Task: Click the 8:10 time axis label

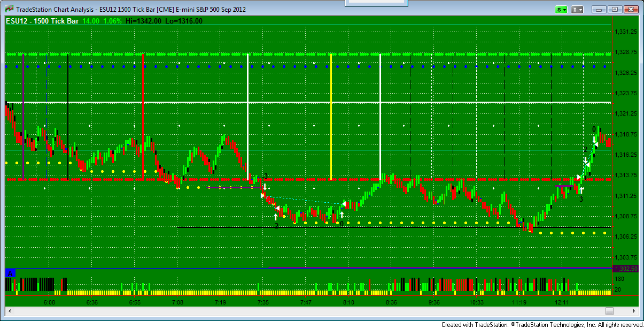Action: pyautogui.click(x=348, y=302)
